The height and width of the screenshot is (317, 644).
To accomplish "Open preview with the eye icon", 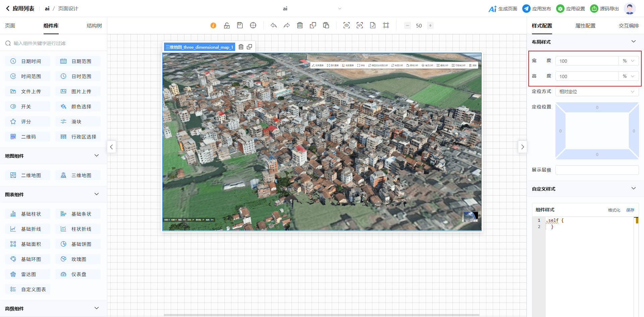I will click(346, 25).
